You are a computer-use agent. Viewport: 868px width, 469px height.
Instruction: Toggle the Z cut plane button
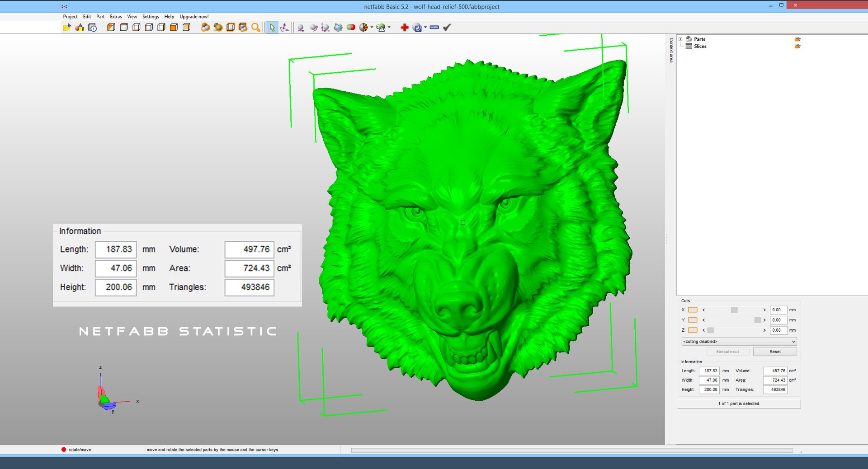(x=693, y=330)
